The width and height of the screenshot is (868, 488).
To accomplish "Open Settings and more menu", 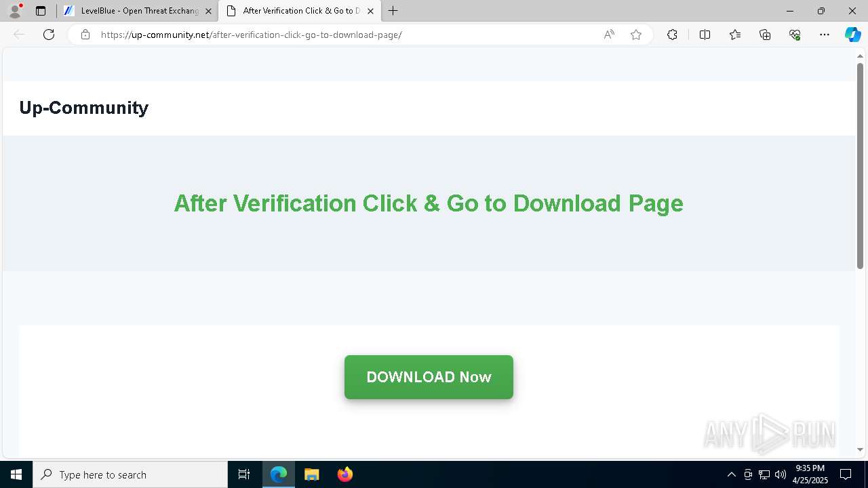I will pos(825,35).
